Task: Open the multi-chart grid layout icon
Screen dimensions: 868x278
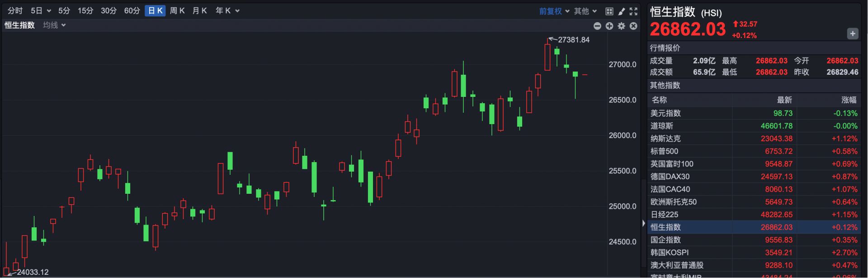Action: (609, 11)
